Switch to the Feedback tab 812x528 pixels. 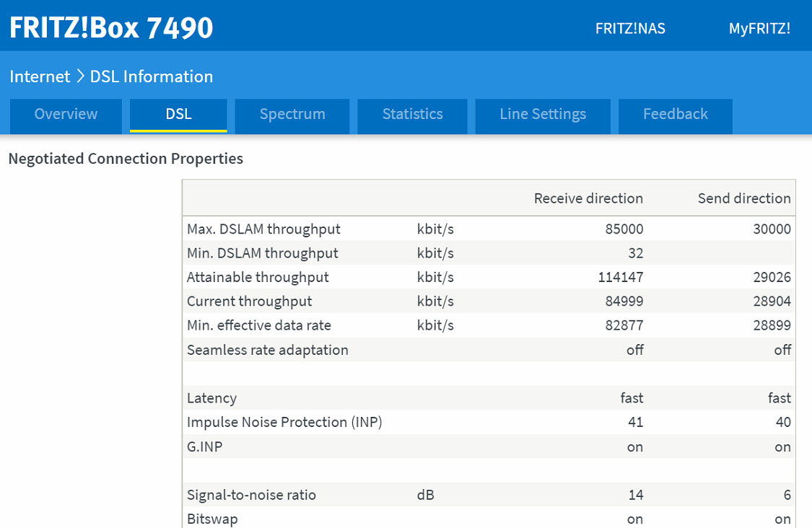(675, 114)
